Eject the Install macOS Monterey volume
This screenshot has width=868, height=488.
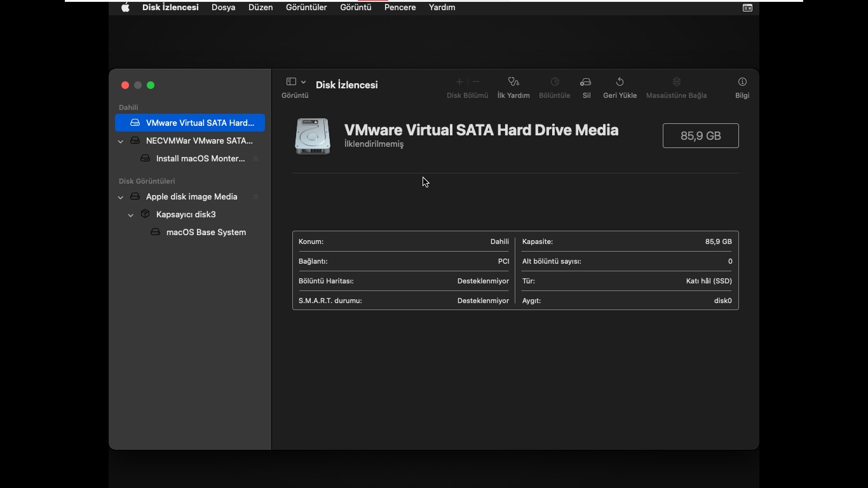click(x=255, y=158)
